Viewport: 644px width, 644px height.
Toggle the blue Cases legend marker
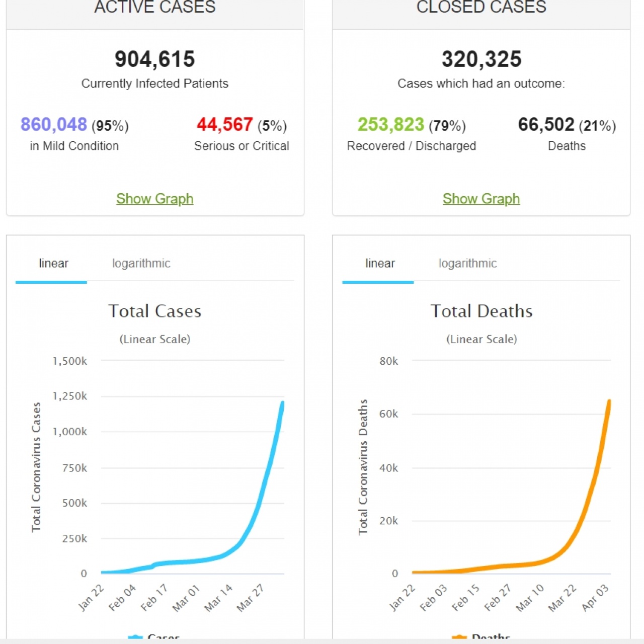(x=135, y=637)
